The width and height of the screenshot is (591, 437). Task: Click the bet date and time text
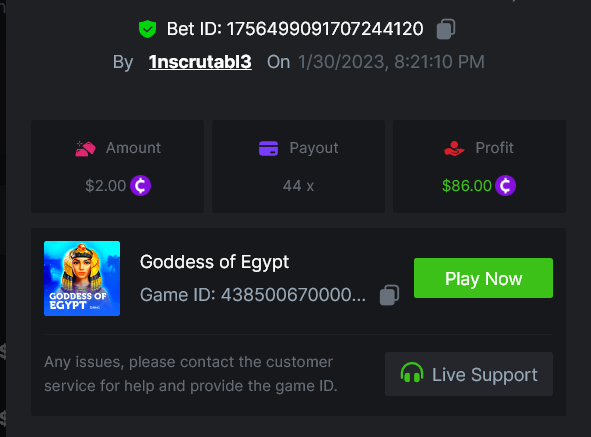[391, 62]
